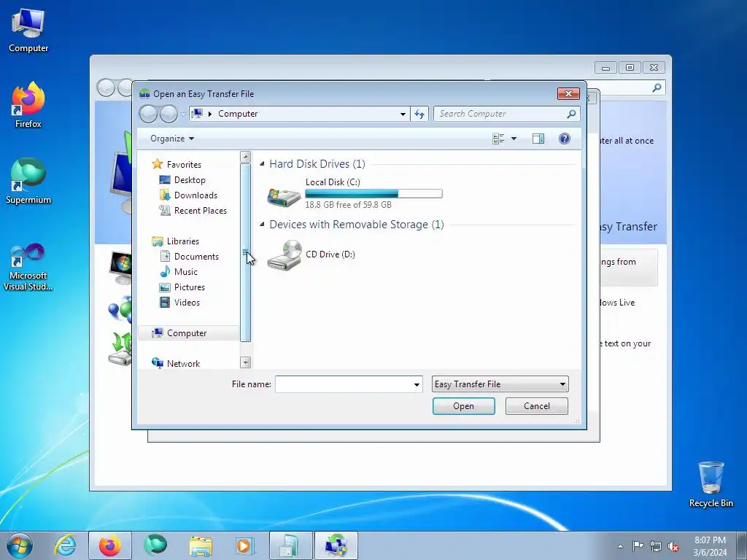The image size is (747, 560).
Task: Open Firefox from the taskbar
Action: [x=110, y=545]
